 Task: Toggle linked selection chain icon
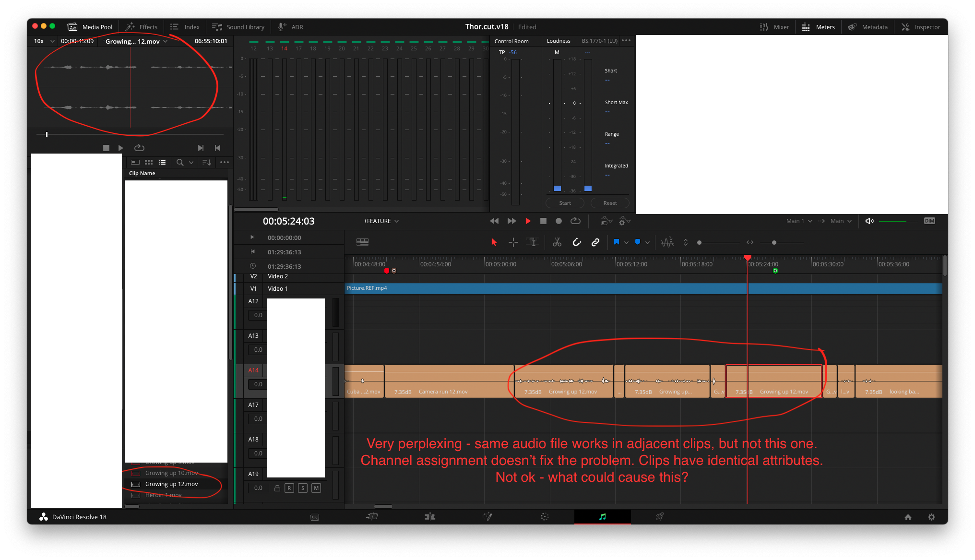click(595, 242)
